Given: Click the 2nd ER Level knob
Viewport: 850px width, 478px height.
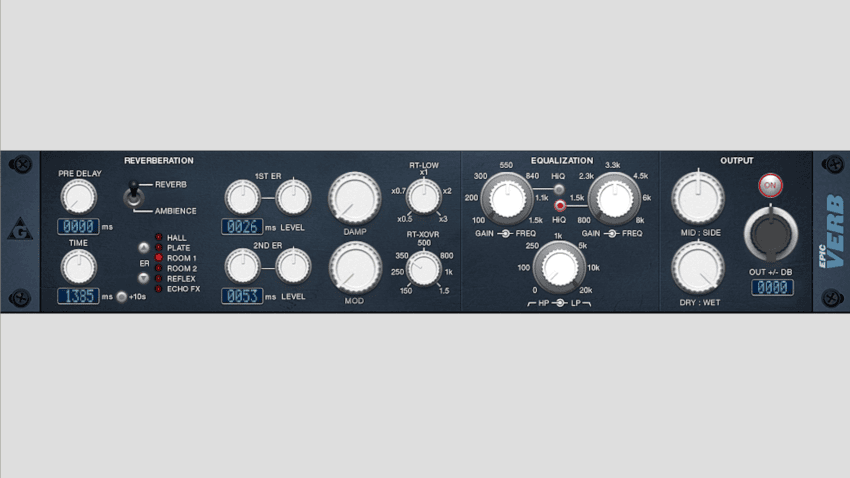Looking at the screenshot, I should (293, 267).
